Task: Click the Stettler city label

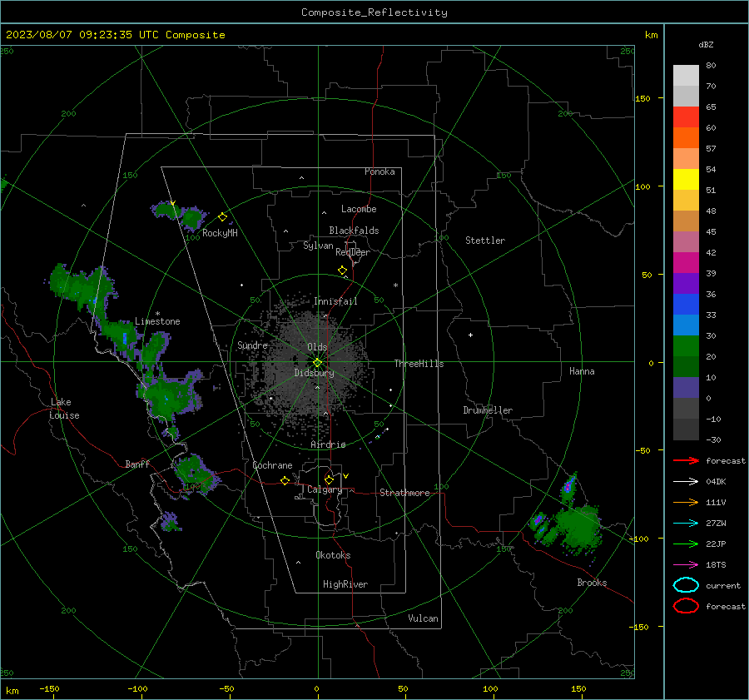Action: (x=485, y=241)
